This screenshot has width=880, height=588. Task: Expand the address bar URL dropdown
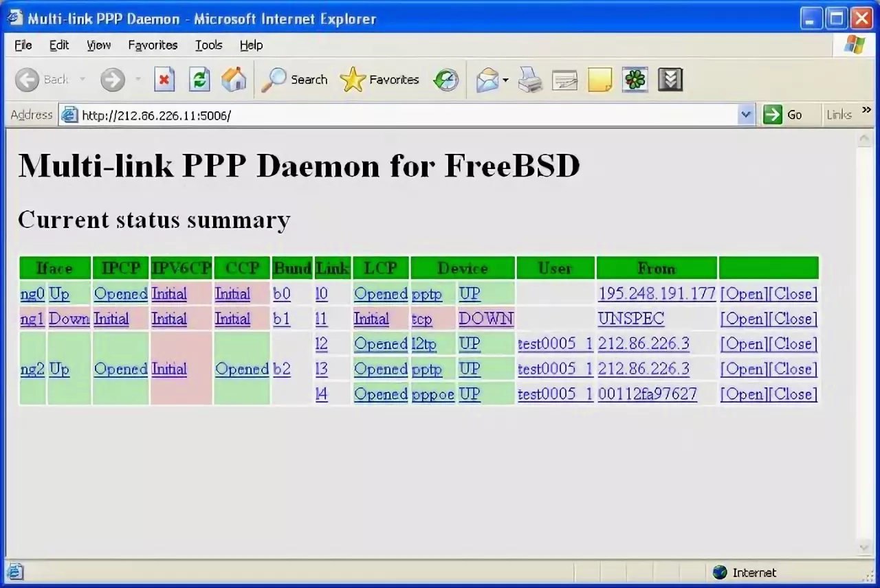pyautogui.click(x=746, y=115)
